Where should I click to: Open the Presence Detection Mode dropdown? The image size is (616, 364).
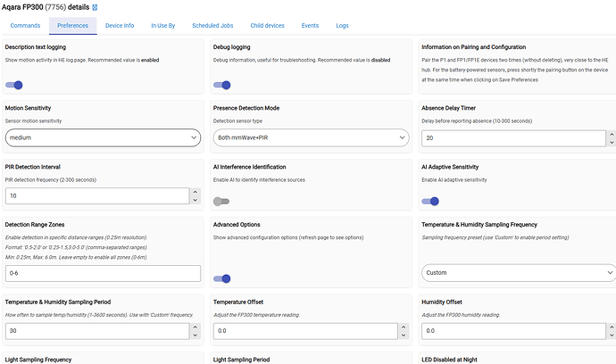[x=310, y=138]
